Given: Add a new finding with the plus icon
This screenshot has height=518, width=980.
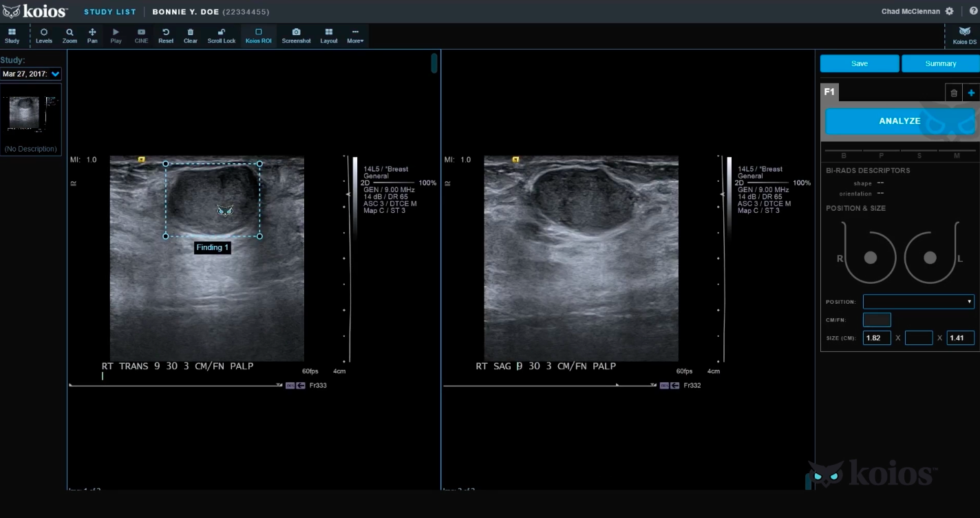Looking at the screenshot, I should tap(971, 93).
